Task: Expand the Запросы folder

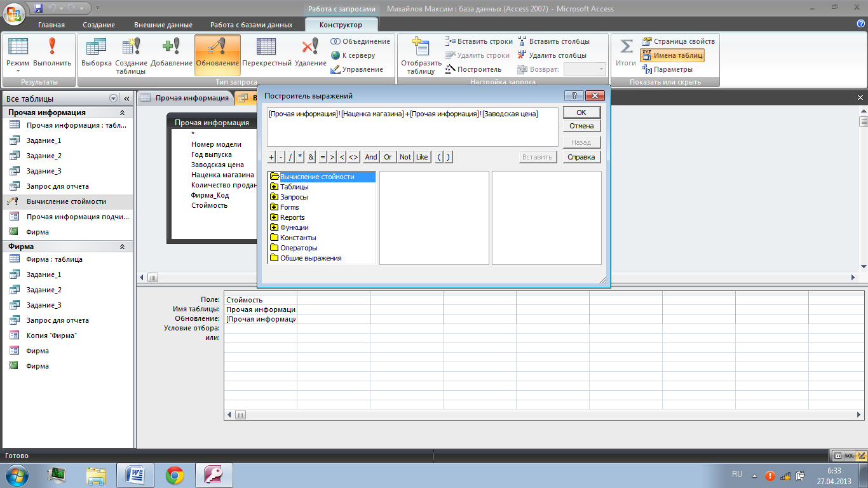Action: click(274, 197)
